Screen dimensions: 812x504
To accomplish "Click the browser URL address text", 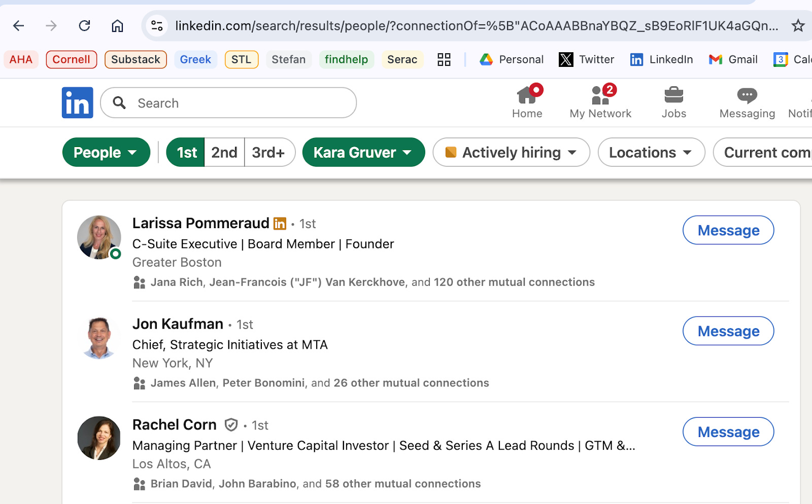I will (x=477, y=26).
